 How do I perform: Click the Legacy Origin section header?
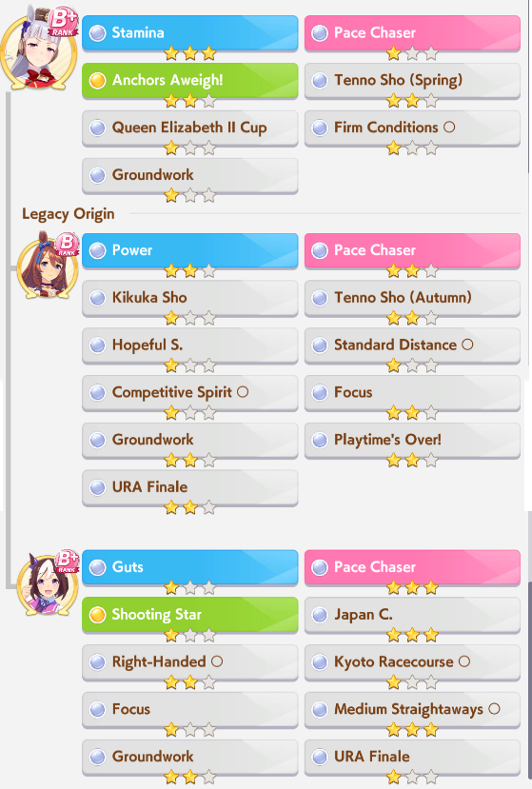click(x=69, y=214)
